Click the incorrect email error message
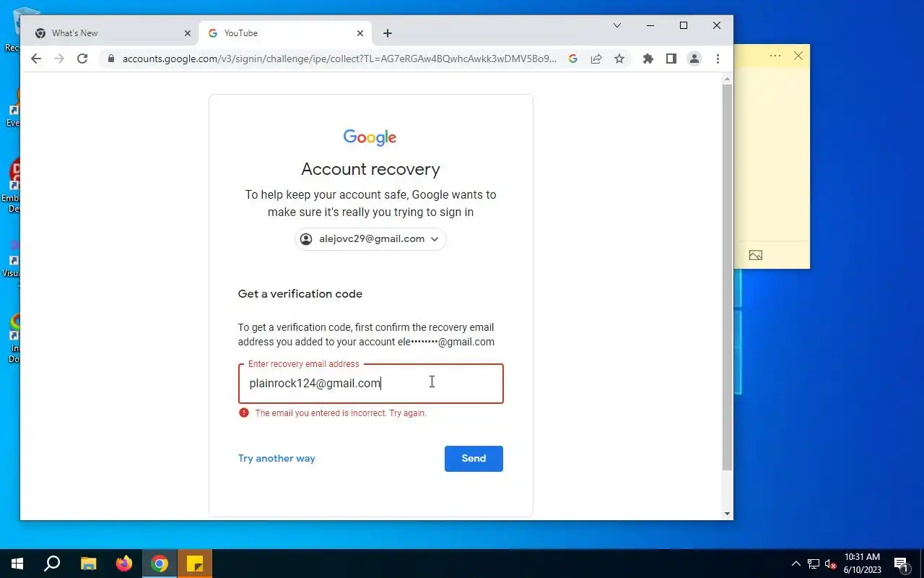924x578 pixels. pos(341,413)
